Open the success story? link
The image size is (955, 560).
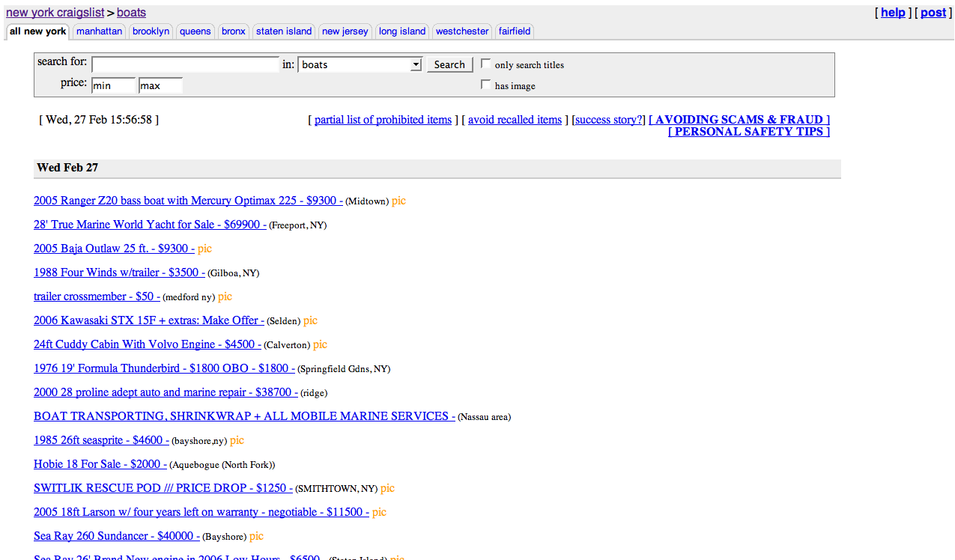pos(610,120)
